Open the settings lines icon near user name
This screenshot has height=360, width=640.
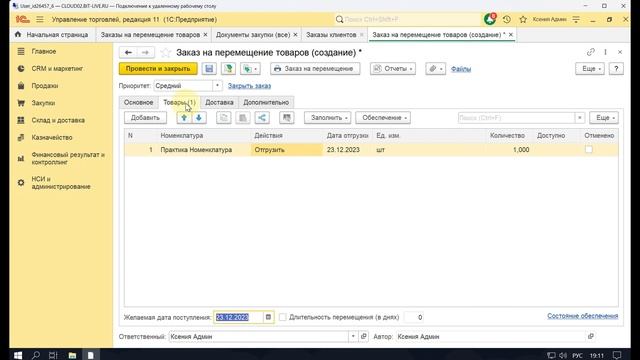pyautogui.click(x=576, y=19)
